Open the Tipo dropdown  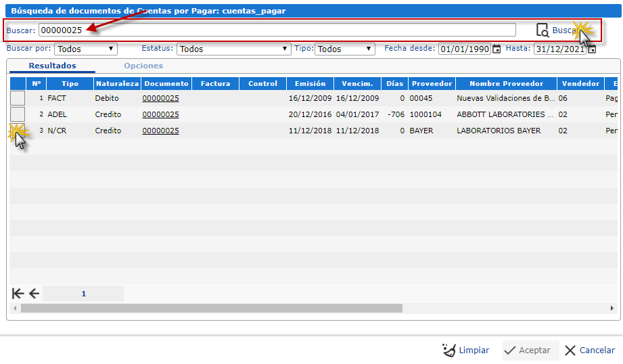[345, 49]
